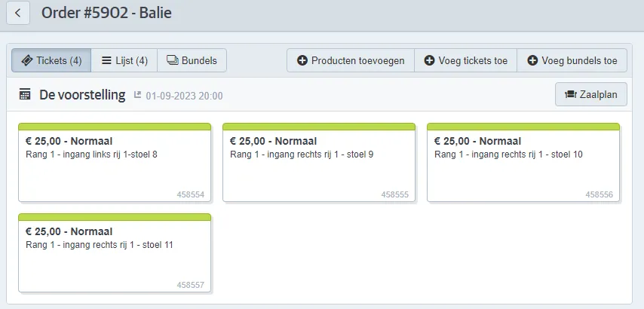Click ticket number 458556
This screenshot has height=309, width=644.
(600, 194)
